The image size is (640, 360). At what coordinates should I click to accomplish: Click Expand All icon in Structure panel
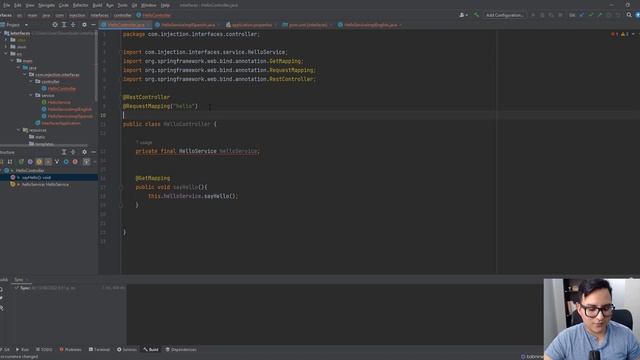pyautogui.click(x=64, y=152)
